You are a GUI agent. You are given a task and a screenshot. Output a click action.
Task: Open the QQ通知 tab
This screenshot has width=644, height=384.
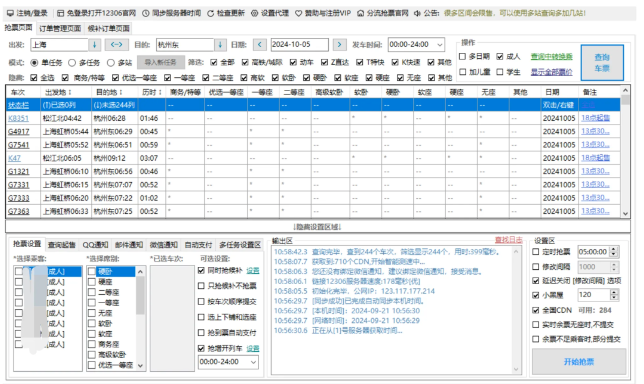coord(95,245)
